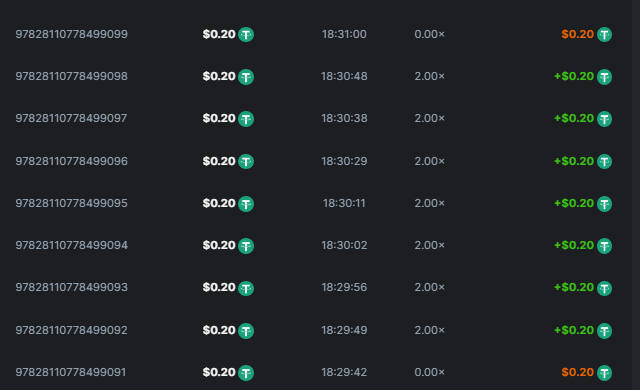Click Tether icon beside bet amount at 18:30:29

(246, 162)
